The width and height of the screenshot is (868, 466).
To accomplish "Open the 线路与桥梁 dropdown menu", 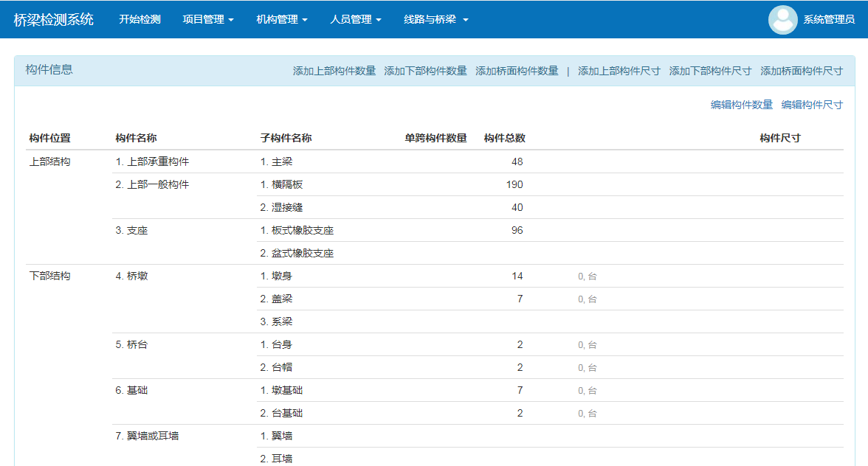I will pyautogui.click(x=436, y=20).
